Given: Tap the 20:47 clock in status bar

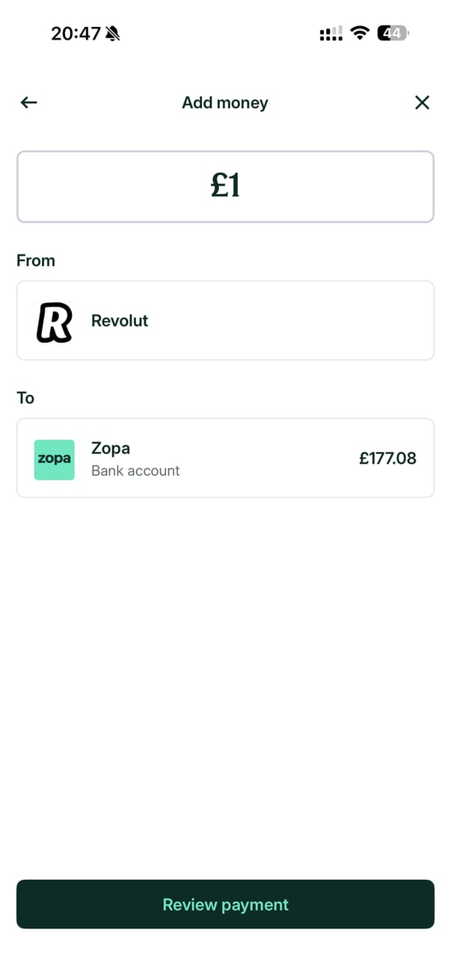Looking at the screenshot, I should point(76,34).
